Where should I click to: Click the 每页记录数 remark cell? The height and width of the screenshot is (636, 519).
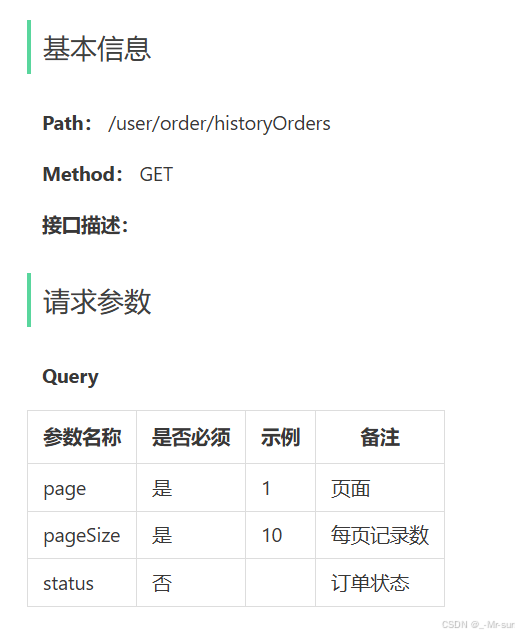coord(380,535)
